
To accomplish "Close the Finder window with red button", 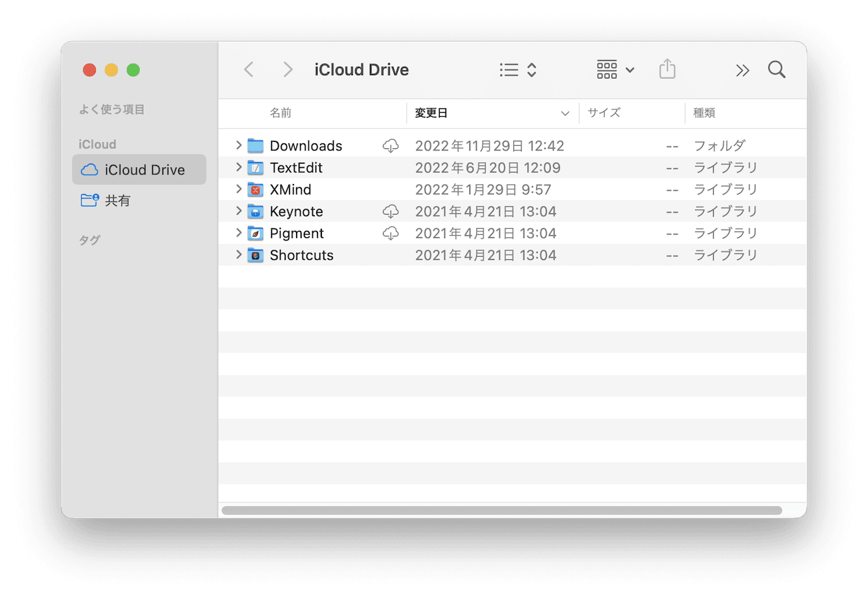I will pyautogui.click(x=89, y=70).
